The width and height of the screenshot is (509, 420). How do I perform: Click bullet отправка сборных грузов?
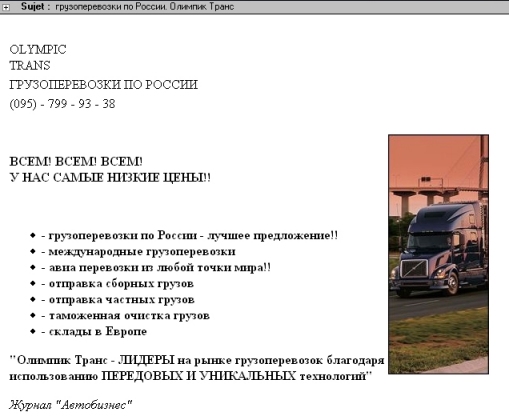[x=117, y=283]
